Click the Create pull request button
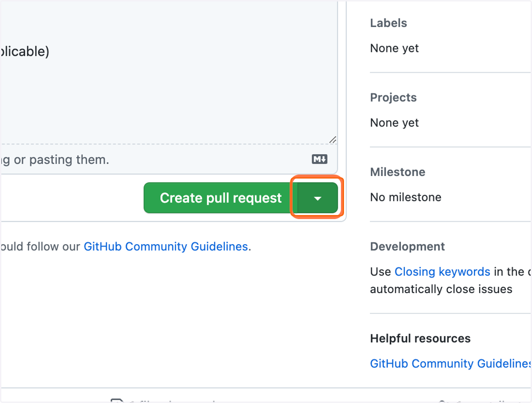 [221, 198]
